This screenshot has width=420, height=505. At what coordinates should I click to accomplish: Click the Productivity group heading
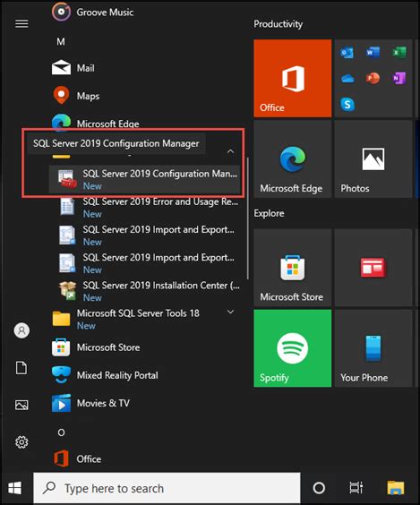click(278, 24)
